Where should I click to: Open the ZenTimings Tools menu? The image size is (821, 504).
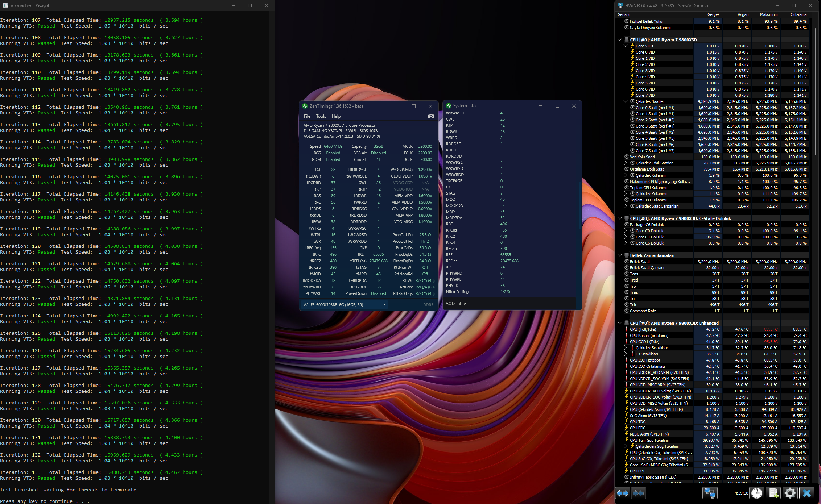pyautogui.click(x=321, y=116)
